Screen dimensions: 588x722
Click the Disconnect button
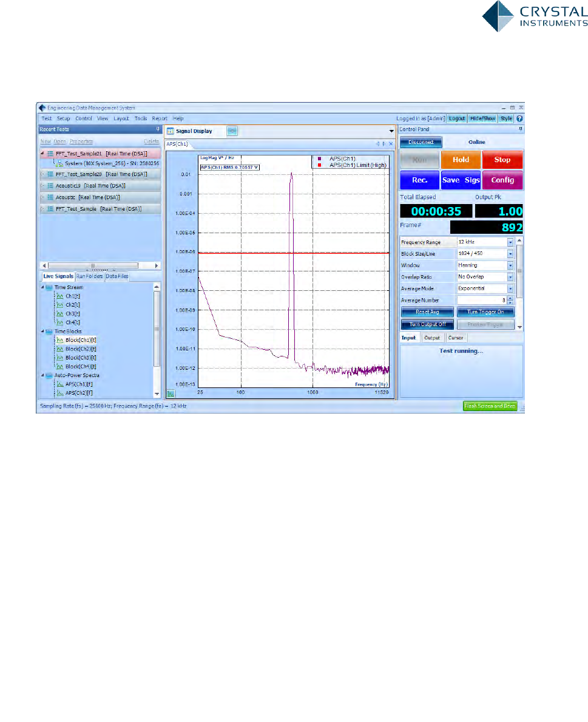pos(421,142)
